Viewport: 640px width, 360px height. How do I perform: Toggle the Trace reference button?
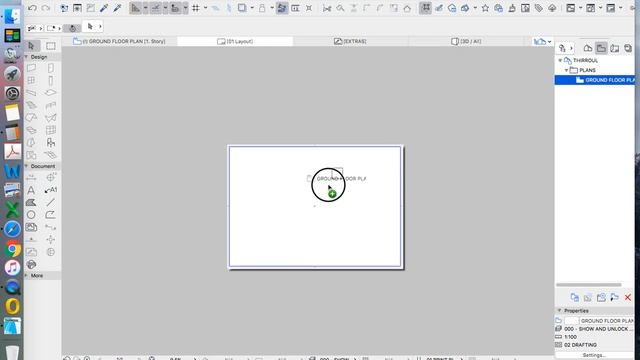282,8
